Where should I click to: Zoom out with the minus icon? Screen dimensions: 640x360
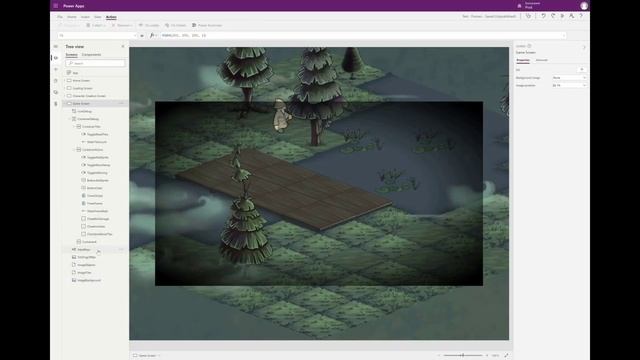point(439,356)
